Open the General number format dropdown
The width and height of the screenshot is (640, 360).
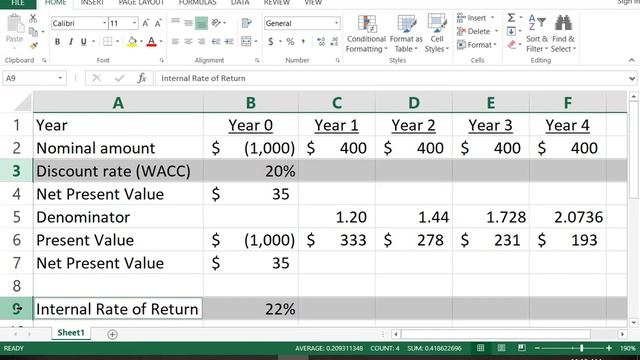click(336, 23)
